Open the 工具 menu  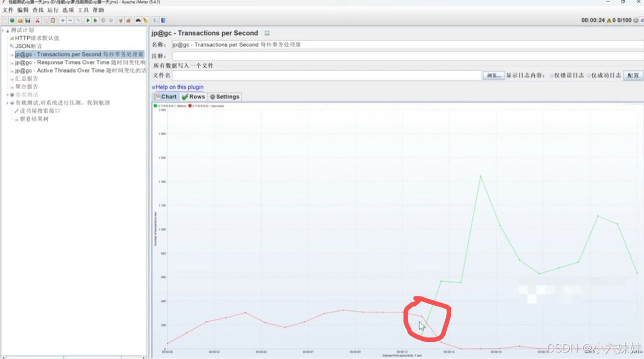click(x=83, y=10)
